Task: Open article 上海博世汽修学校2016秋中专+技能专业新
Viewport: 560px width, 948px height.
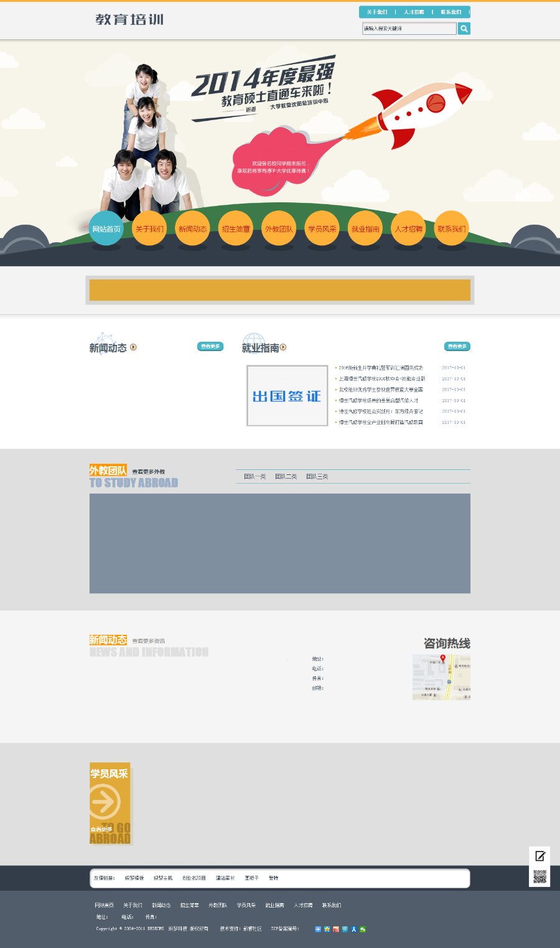Action: click(382, 378)
